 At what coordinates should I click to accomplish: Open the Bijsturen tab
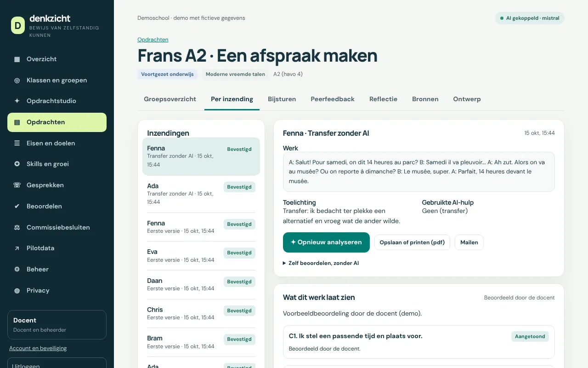[282, 99]
